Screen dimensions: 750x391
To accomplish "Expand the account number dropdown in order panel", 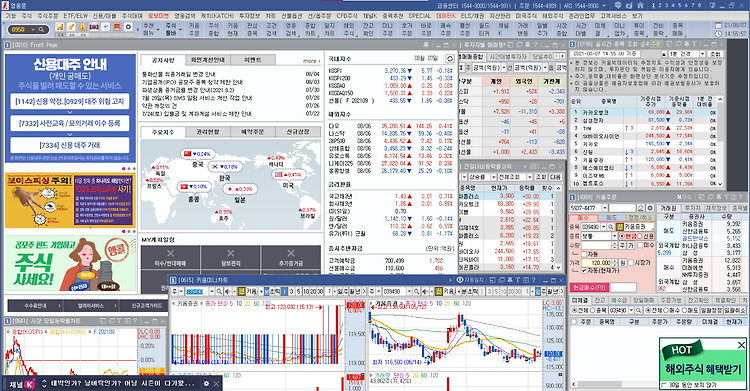I will tap(605, 208).
